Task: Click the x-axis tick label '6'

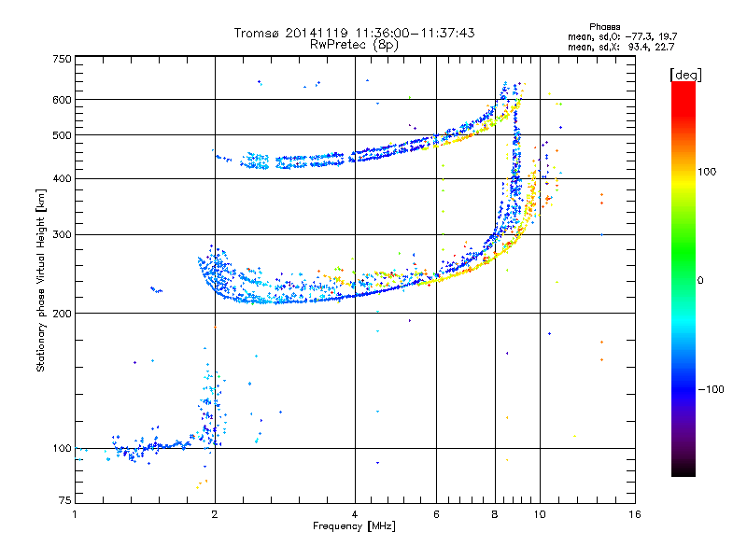Action: click(436, 514)
